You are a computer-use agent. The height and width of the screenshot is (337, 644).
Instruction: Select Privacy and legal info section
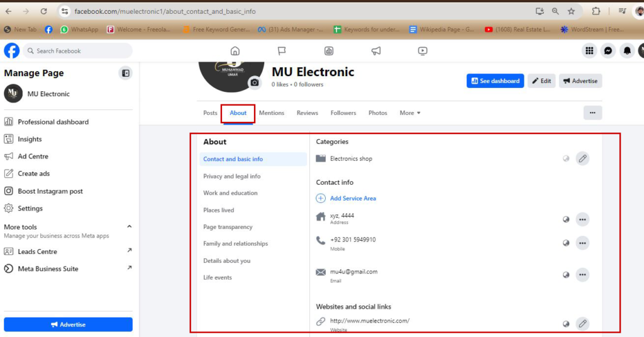[x=231, y=176]
